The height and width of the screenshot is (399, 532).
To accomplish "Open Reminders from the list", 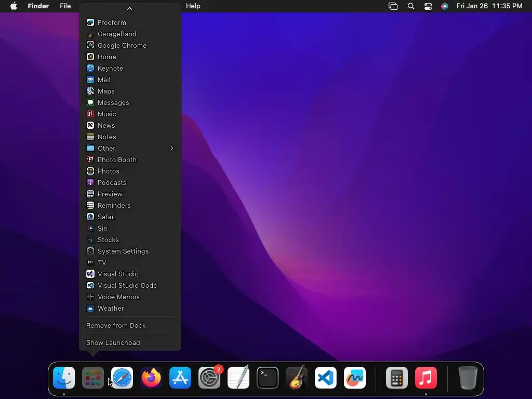I will pyautogui.click(x=130, y=205).
